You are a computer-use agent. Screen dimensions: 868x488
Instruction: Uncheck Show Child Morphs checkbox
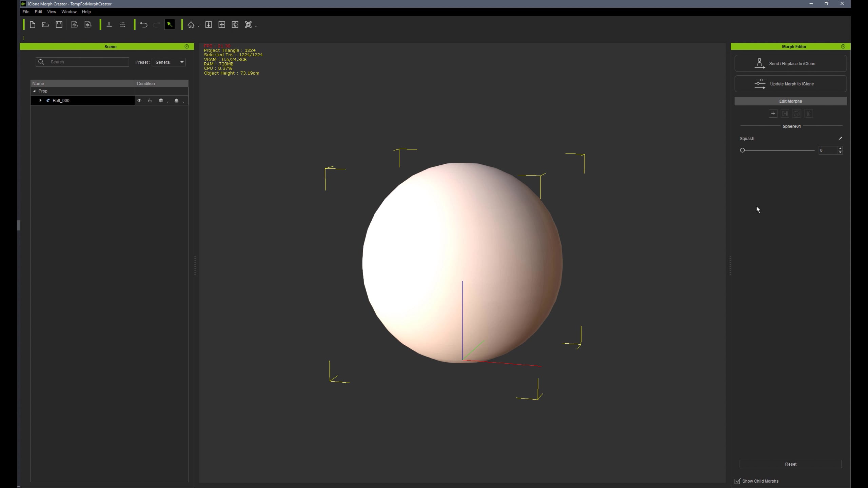point(737,481)
